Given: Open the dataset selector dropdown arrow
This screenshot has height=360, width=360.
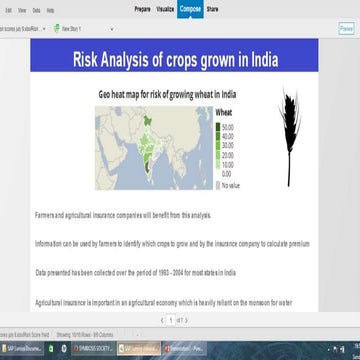Looking at the screenshot, I should click(x=44, y=29).
